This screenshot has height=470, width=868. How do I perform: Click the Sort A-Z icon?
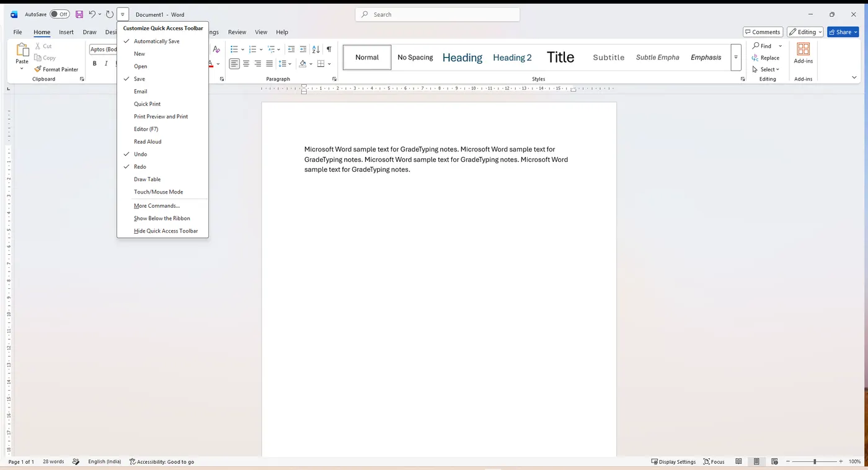point(316,49)
